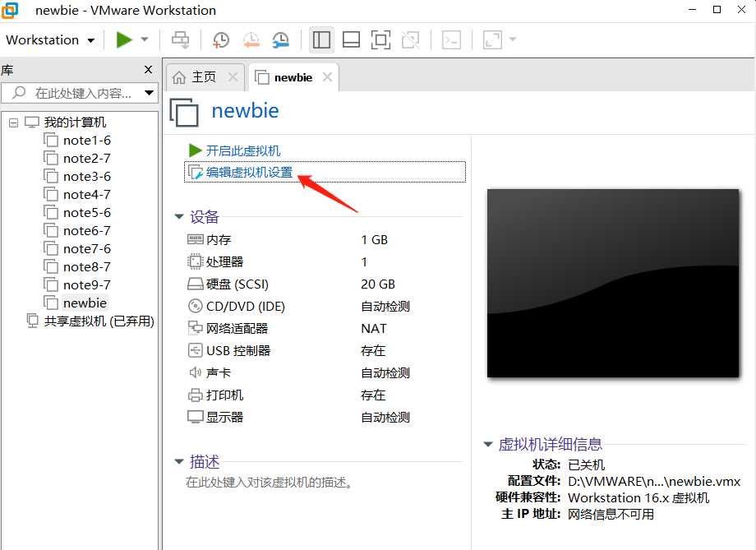Toggle the library sidebar view icon

(321, 39)
